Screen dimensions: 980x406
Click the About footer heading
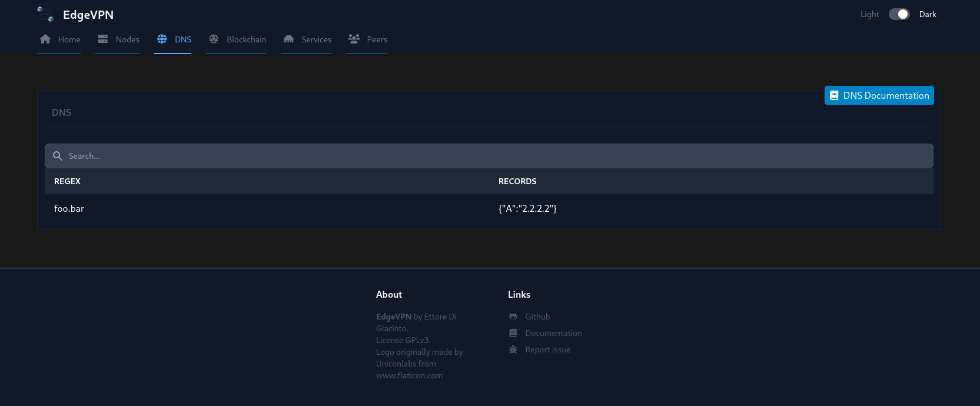tap(389, 294)
